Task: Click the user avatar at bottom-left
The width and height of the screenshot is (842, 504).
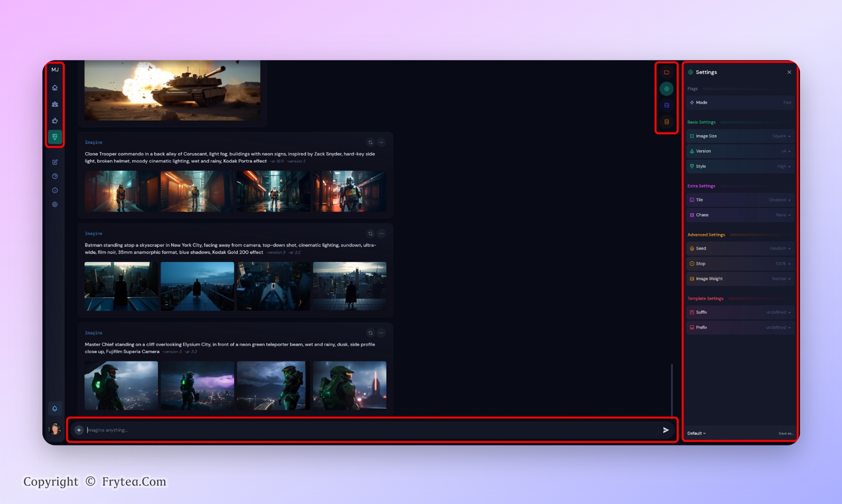Action: (55, 429)
